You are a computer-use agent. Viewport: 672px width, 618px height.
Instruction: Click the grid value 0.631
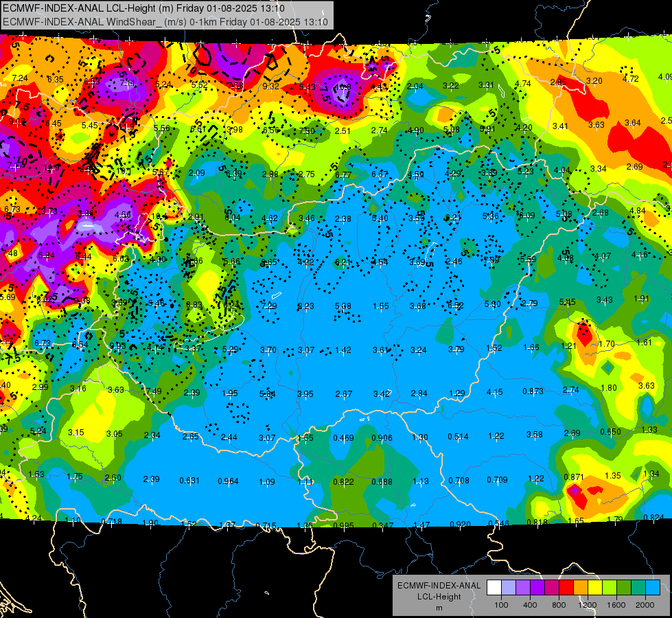coord(189,481)
